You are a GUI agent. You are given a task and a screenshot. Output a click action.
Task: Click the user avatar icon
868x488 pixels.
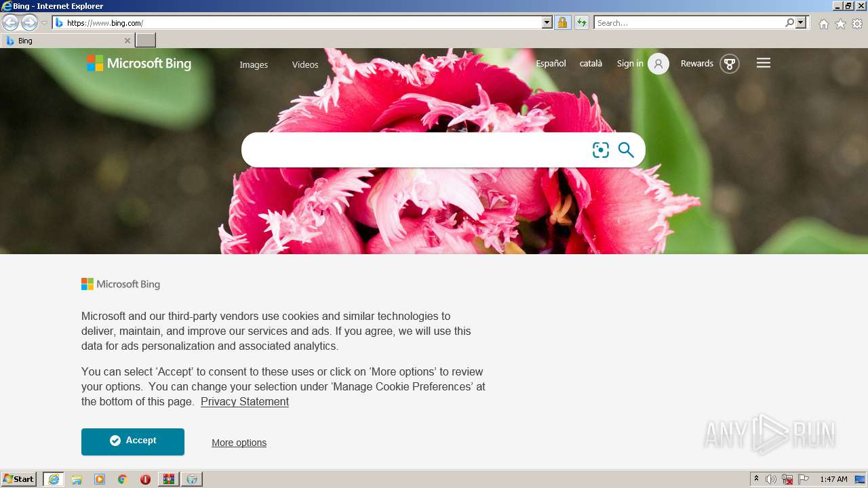[658, 64]
